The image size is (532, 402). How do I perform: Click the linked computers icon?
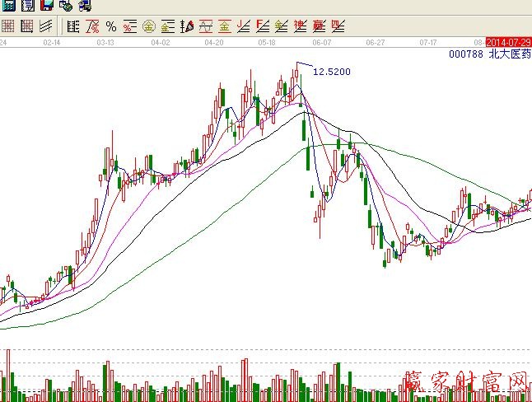[x=84, y=6]
